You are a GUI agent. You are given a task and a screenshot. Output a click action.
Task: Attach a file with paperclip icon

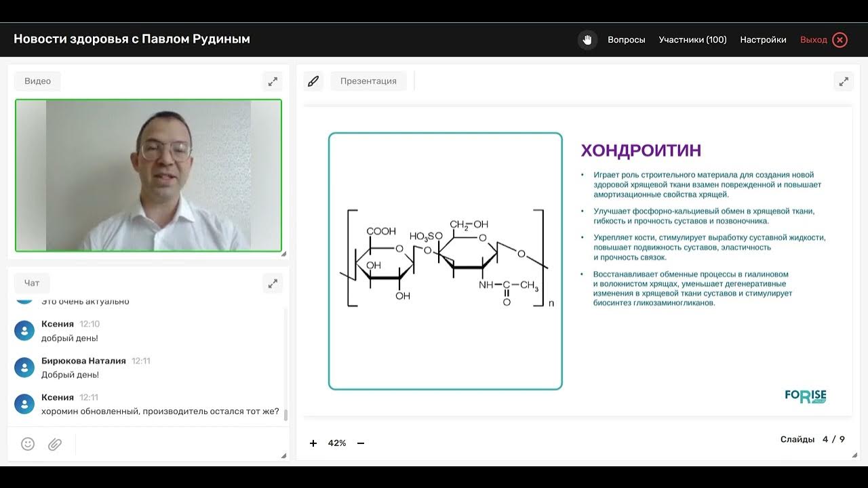coord(55,444)
